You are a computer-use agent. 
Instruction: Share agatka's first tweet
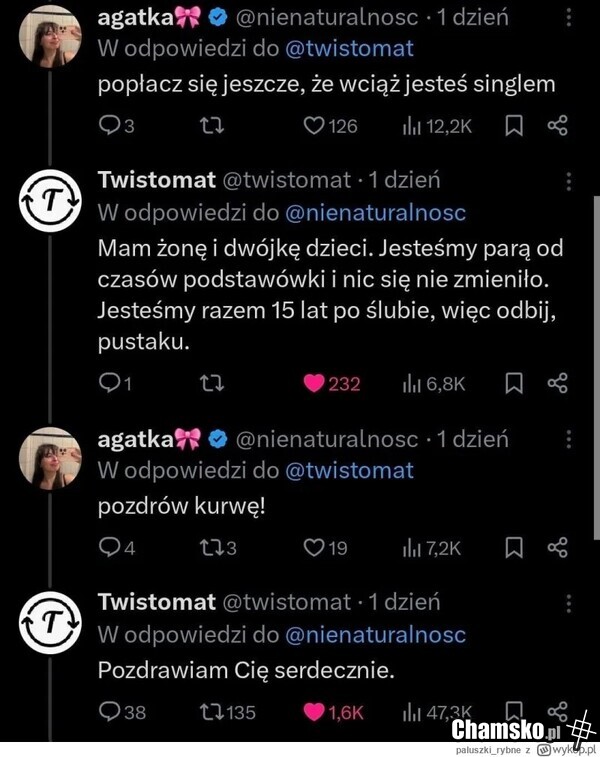[558, 126]
